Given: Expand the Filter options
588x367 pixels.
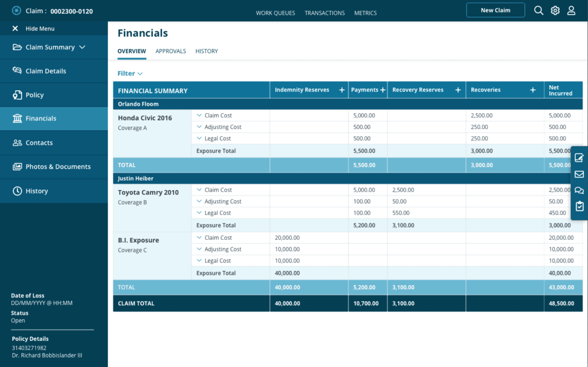Looking at the screenshot, I should (130, 73).
